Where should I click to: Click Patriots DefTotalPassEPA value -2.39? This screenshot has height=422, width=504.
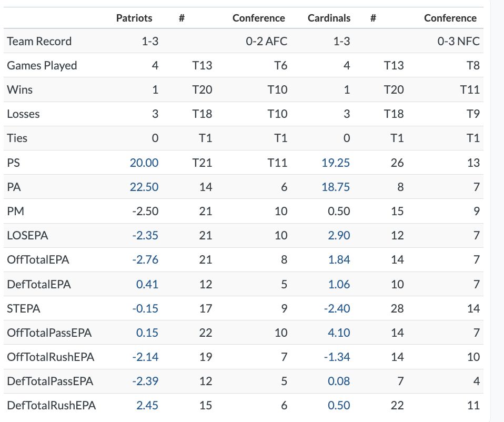point(145,381)
